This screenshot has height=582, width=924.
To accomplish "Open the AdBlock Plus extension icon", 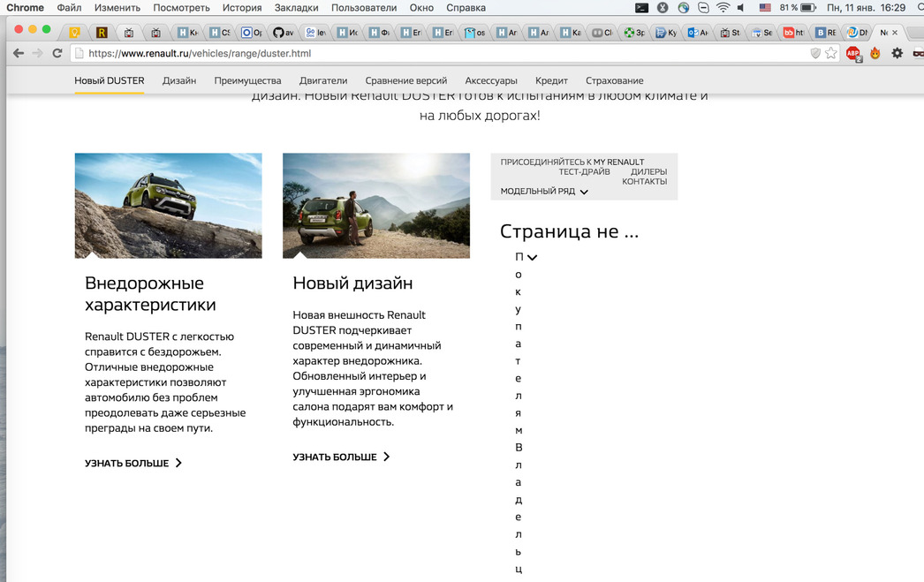I will (853, 53).
